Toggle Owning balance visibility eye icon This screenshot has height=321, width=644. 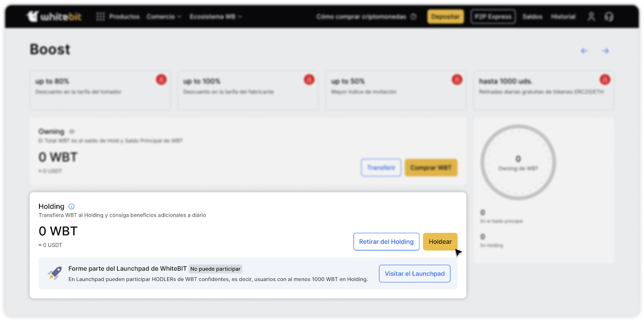coord(72,132)
